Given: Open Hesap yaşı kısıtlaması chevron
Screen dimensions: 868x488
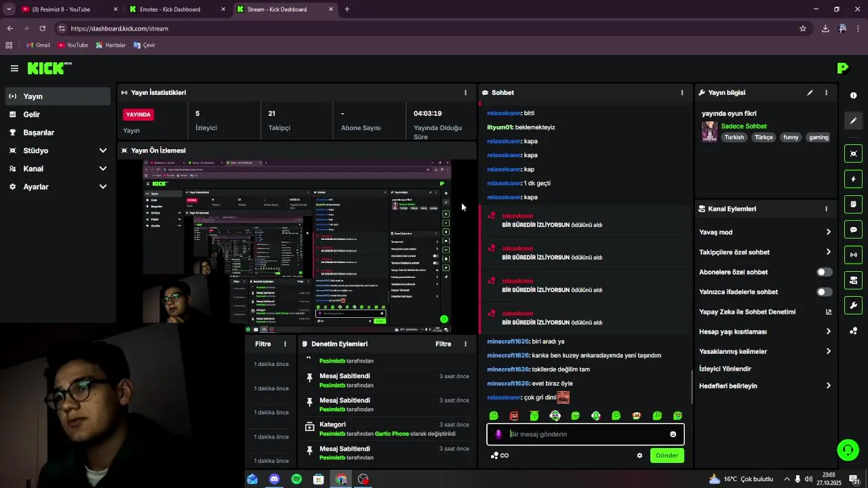Looking at the screenshot, I should (828, 332).
